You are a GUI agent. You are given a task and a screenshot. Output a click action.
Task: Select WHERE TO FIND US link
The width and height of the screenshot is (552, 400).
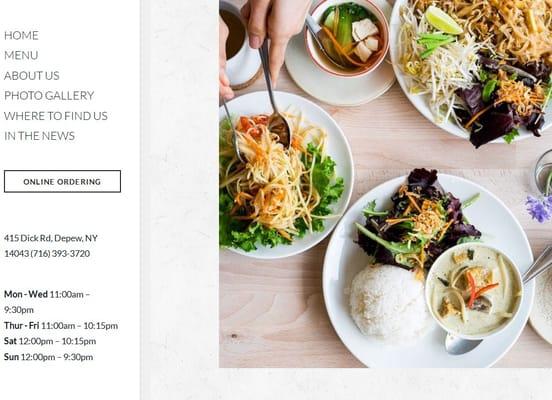(56, 116)
